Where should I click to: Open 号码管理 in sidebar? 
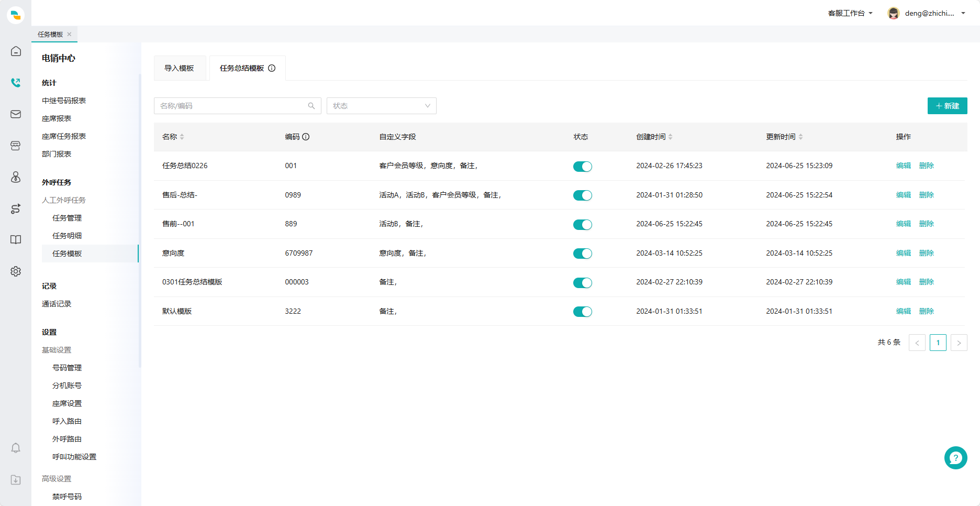point(67,368)
